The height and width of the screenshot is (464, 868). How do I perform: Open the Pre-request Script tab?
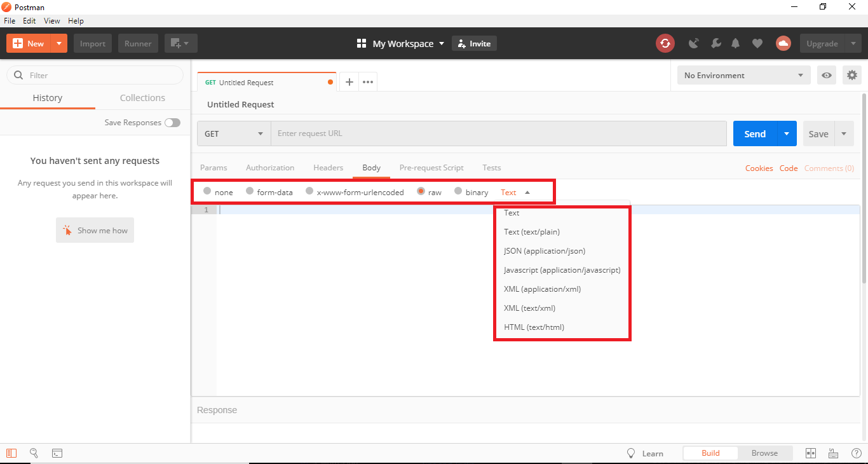tap(431, 168)
